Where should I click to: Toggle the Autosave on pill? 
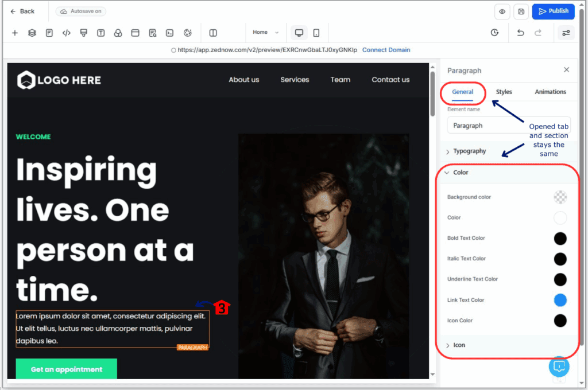click(81, 11)
